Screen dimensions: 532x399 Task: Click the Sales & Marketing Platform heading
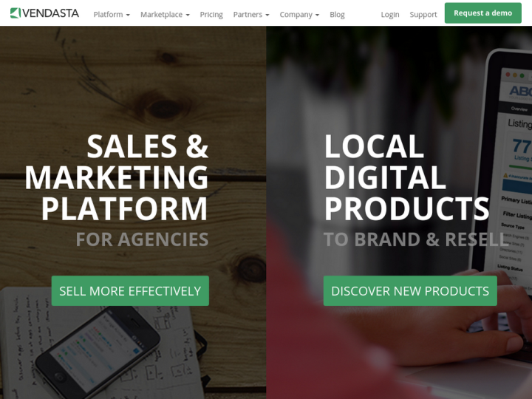(x=117, y=177)
